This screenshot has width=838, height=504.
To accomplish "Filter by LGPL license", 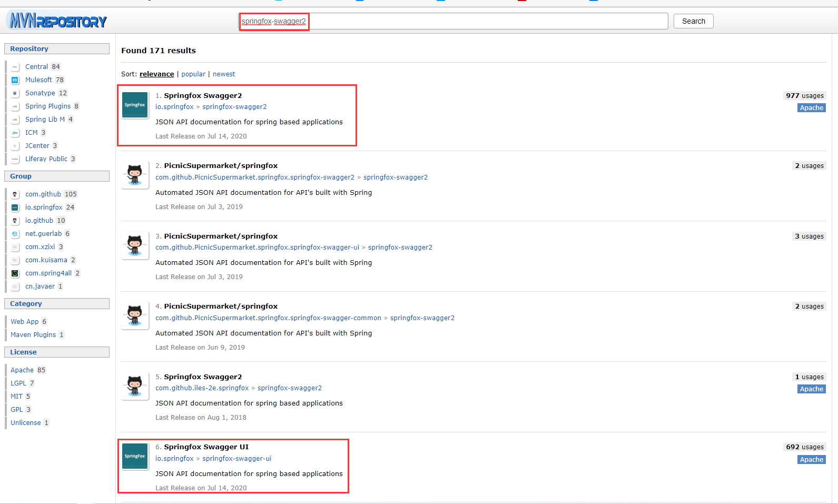I will click(x=18, y=383).
